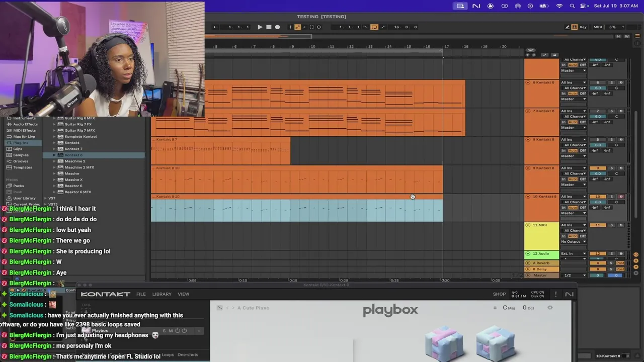Expand the Reaktor 6 plug-in entry
The height and width of the screenshot is (362, 644).
coord(54,186)
